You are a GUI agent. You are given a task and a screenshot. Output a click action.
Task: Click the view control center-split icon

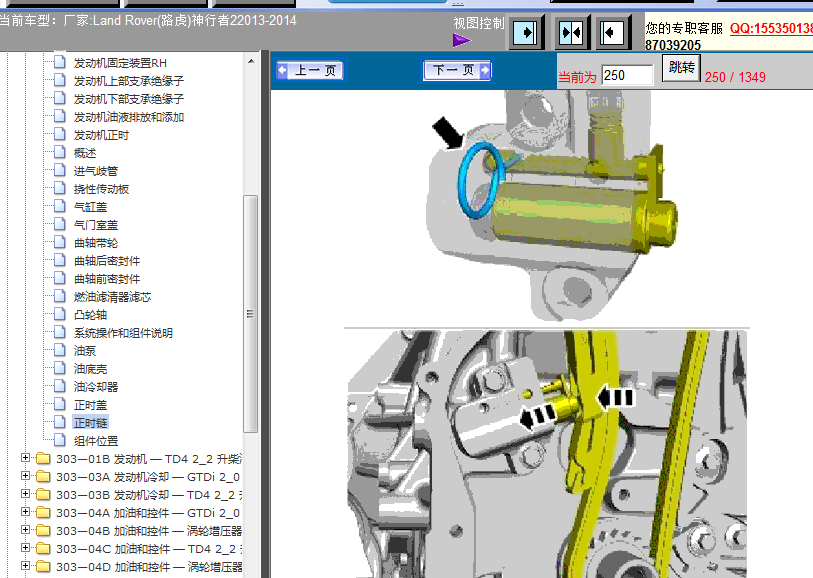[571, 33]
